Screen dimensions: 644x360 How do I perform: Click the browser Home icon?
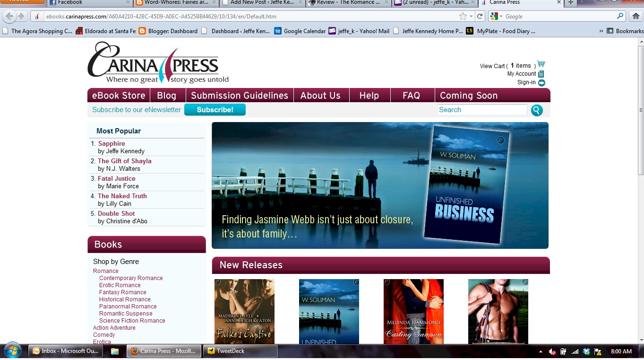[x=635, y=16]
